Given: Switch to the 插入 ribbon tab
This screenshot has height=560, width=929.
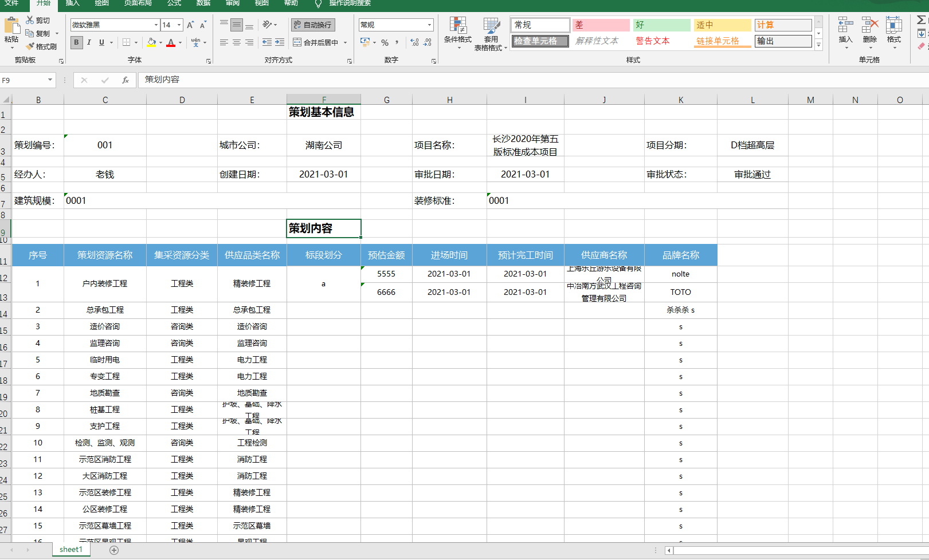Looking at the screenshot, I should [x=73, y=3].
